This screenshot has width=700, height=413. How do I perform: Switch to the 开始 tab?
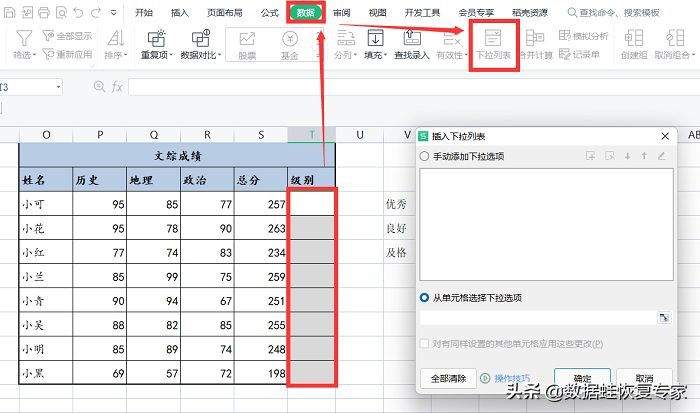pyautogui.click(x=144, y=13)
